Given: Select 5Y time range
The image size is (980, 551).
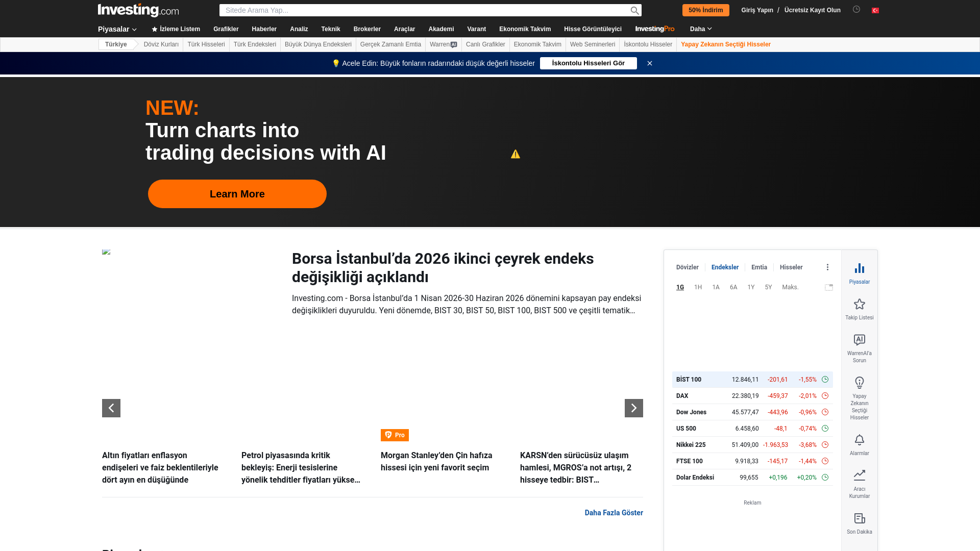Looking at the screenshot, I should tap(768, 287).
